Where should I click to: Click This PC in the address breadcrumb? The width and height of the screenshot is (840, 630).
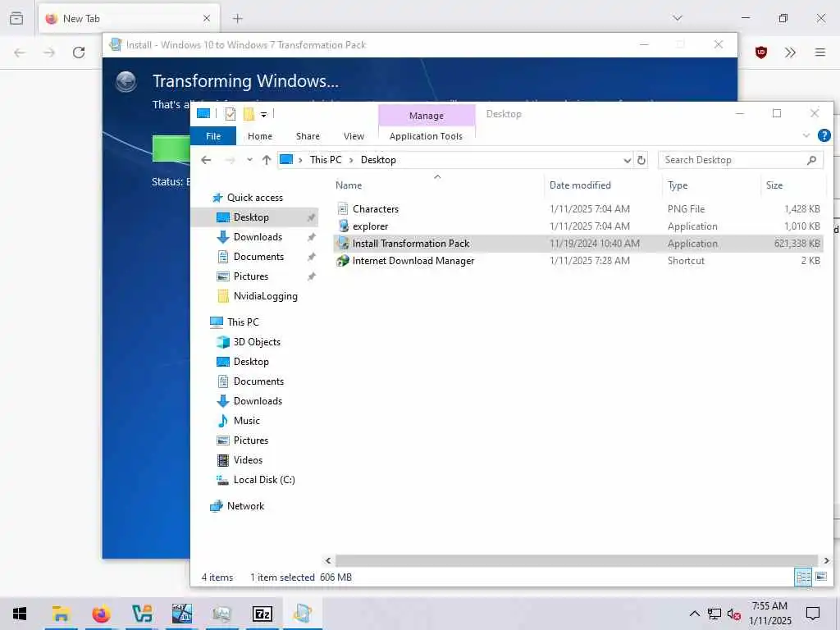tap(325, 160)
